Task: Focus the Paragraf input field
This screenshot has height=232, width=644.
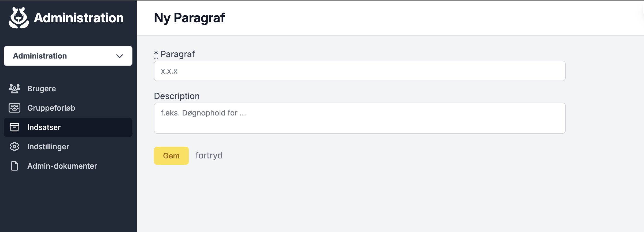Action: tap(360, 71)
